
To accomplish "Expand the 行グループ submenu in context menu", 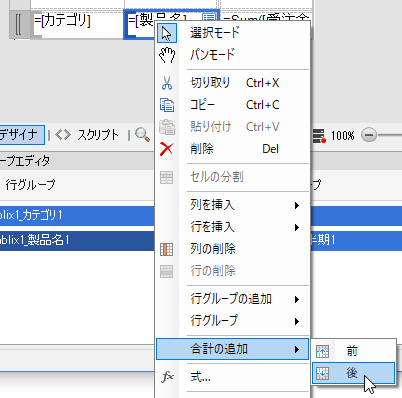I will click(x=233, y=321).
